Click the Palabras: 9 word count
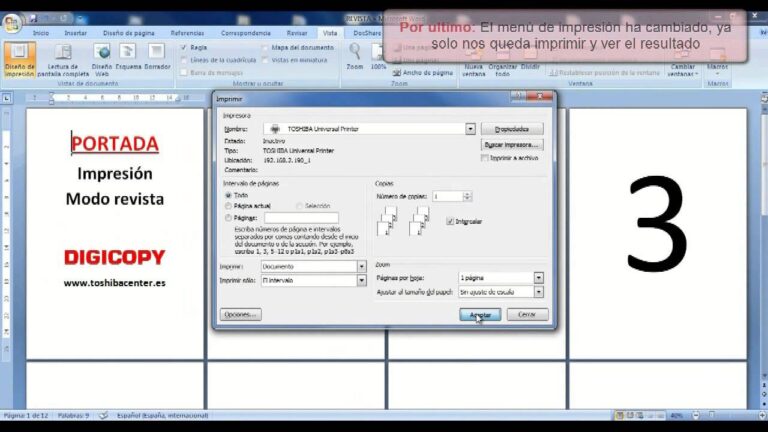 [73, 415]
